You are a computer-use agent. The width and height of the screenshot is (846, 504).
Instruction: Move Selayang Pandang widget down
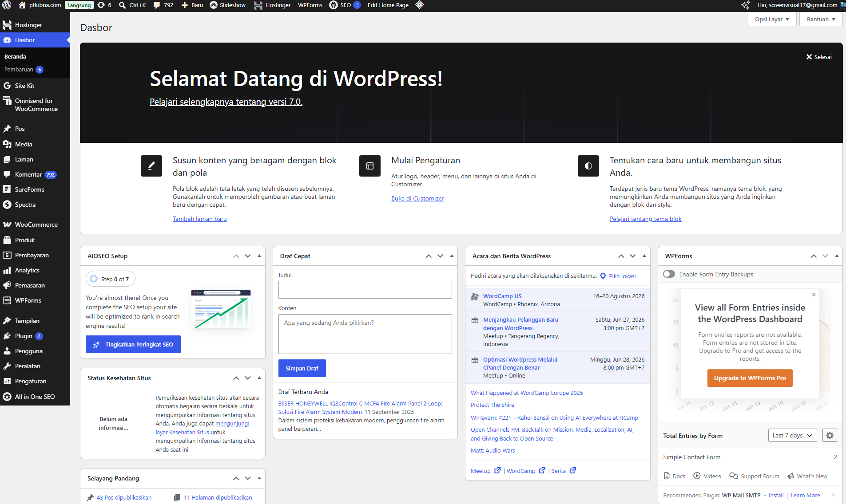[x=248, y=478]
